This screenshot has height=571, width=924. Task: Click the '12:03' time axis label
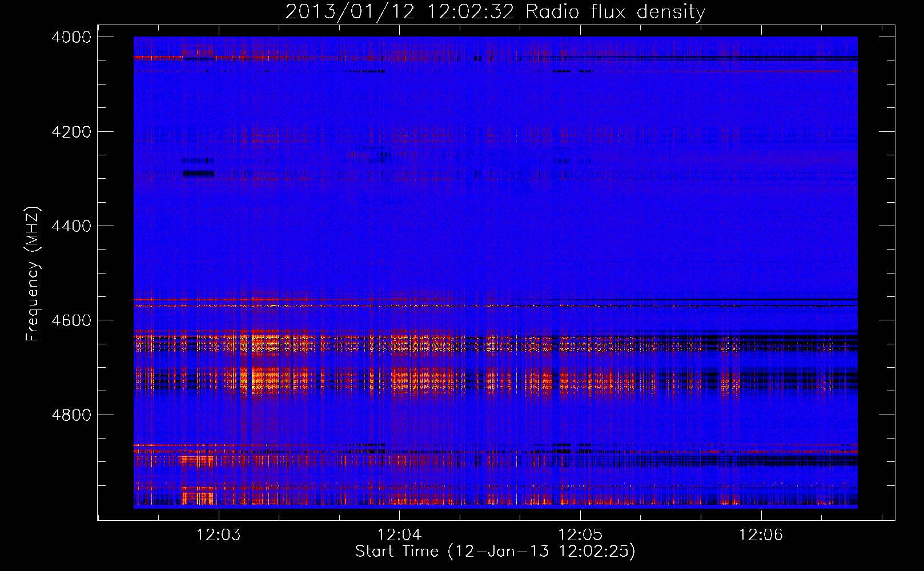pos(218,535)
